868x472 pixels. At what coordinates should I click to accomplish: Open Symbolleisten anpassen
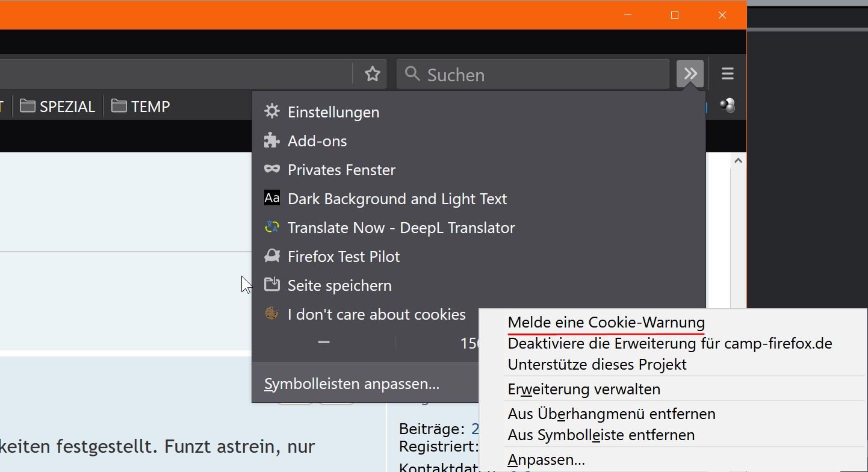pos(352,384)
